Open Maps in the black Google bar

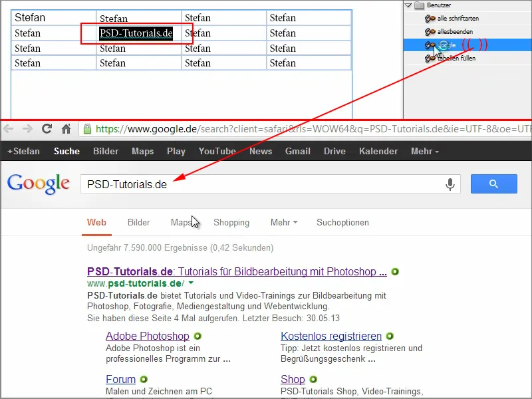click(142, 151)
